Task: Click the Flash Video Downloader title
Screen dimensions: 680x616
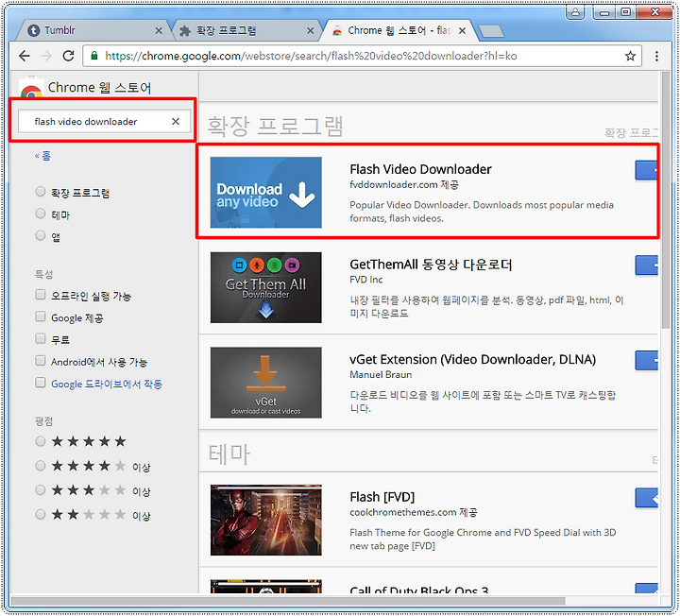Action: [x=420, y=169]
